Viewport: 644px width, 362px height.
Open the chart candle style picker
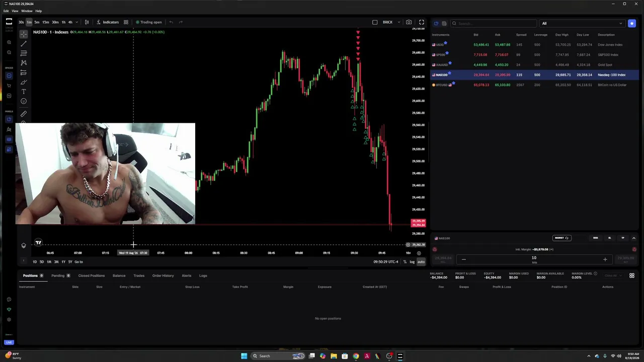87,22
